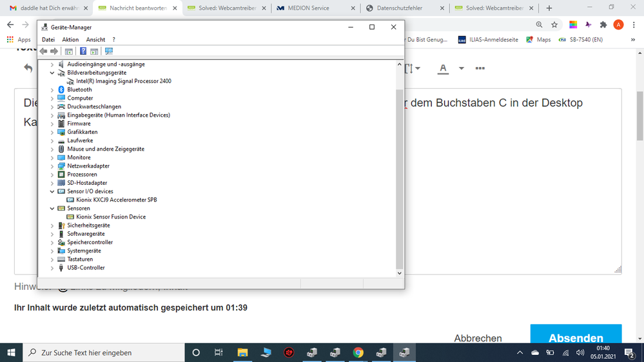The height and width of the screenshot is (362, 644).
Task: Click the Bluetooth device category icon
Action: tap(61, 90)
